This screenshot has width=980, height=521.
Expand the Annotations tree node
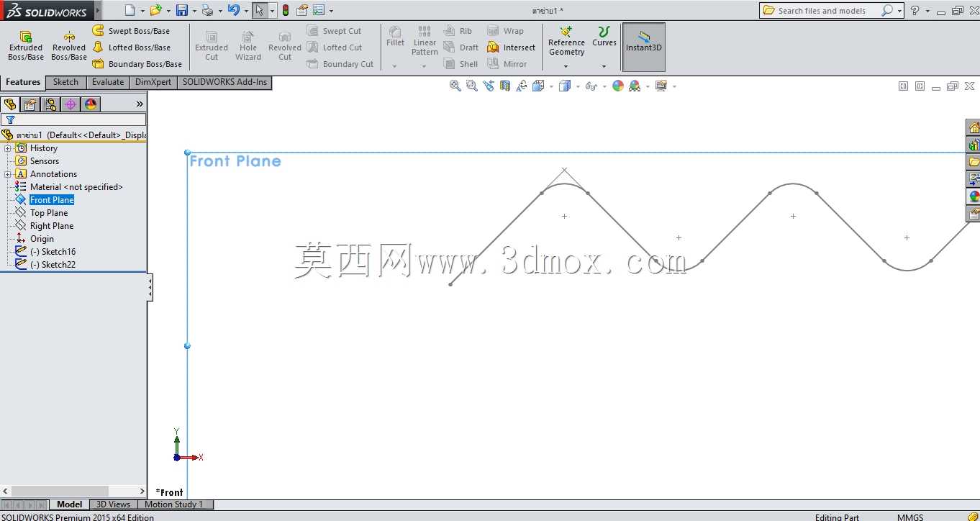point(8,174)
